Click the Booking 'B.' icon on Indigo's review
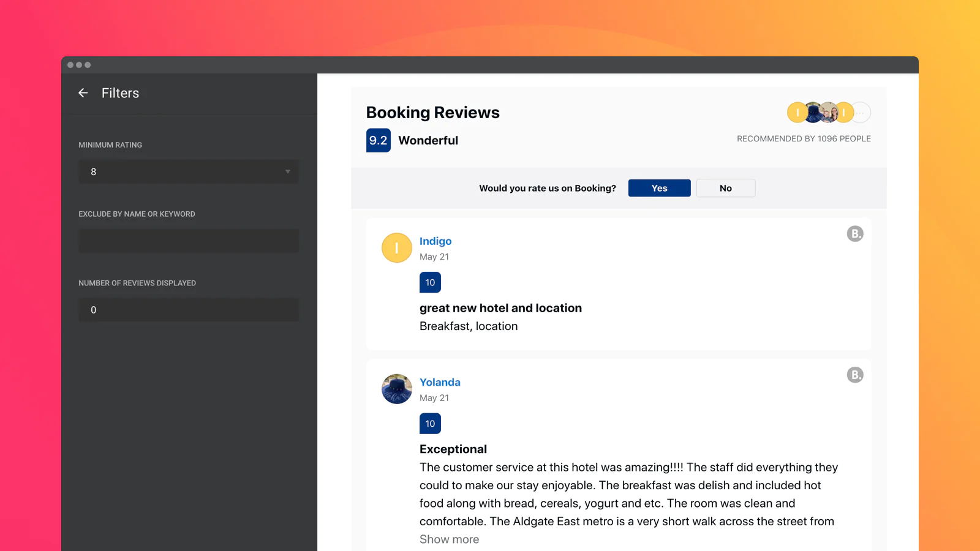Viewport: 980px width, 551px height. point(855,234)
